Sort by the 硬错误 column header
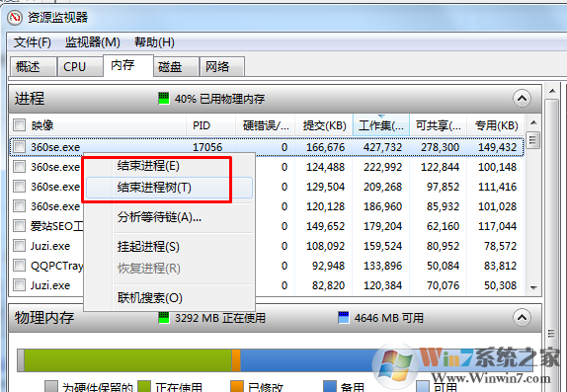 [266, 125]
